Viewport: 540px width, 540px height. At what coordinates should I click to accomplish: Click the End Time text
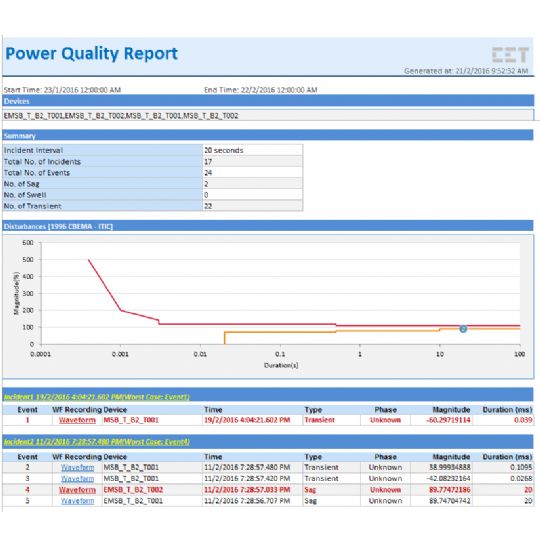261,90
